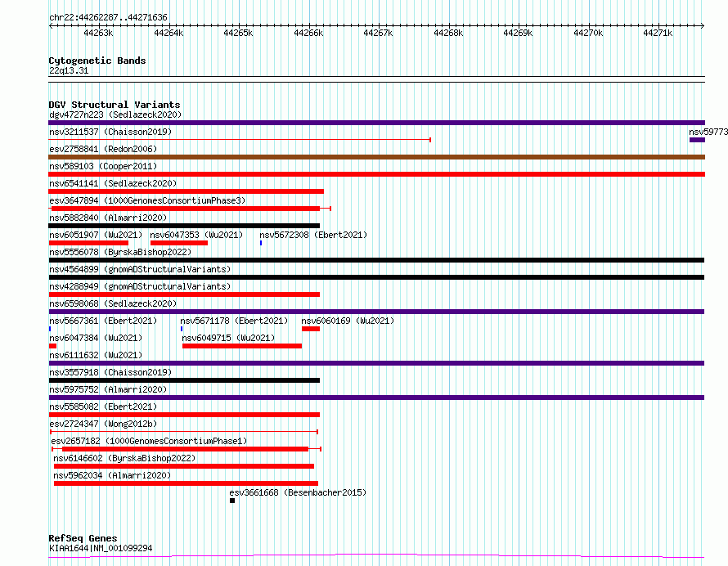Select the nsv6047353 (Wu2021) label
This screenshot has height=566, width=728.
(196, 235)
